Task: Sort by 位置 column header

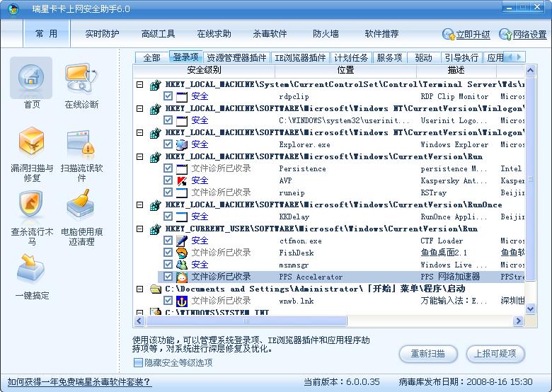Action: pyautogui.click(x=345, y=70)
